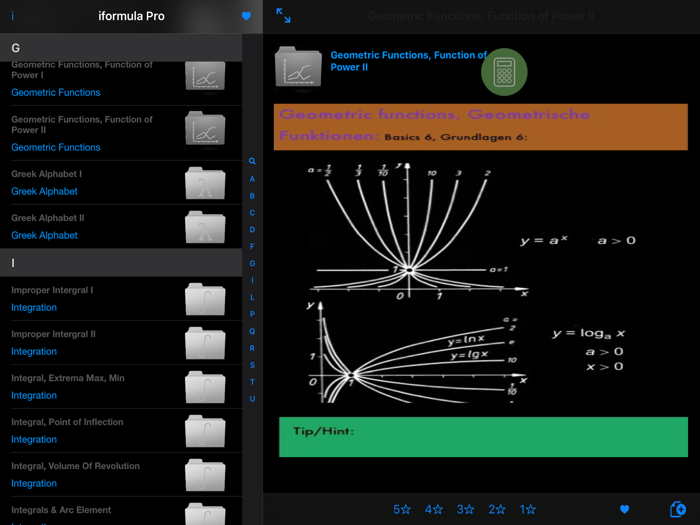Jump to index letter A
The height and width of the screenshot is (525, 700).
pyautogui.click(x=252, y=179)
